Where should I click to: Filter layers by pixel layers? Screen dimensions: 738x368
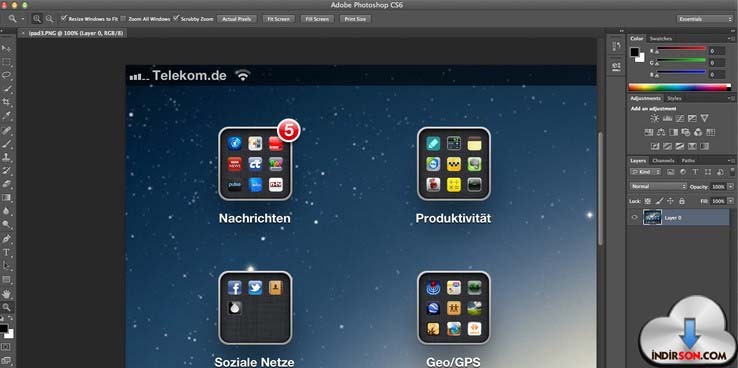[671, 172]
